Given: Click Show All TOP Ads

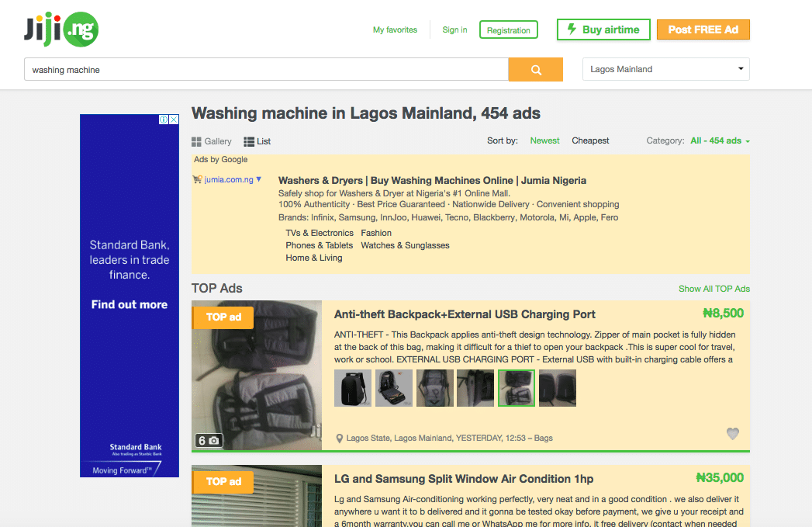Looking at the screenshot, I should coord(714,289).
